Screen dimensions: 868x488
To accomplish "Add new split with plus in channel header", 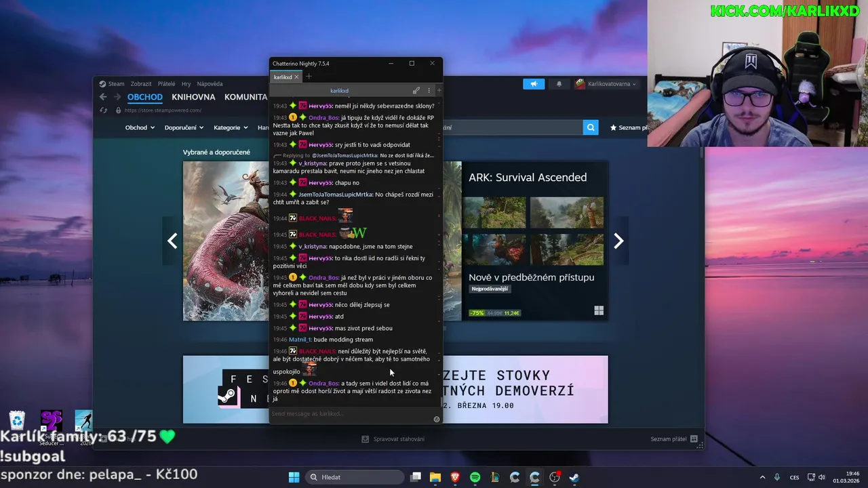I will pyautogui.click(x=439, y=90).
